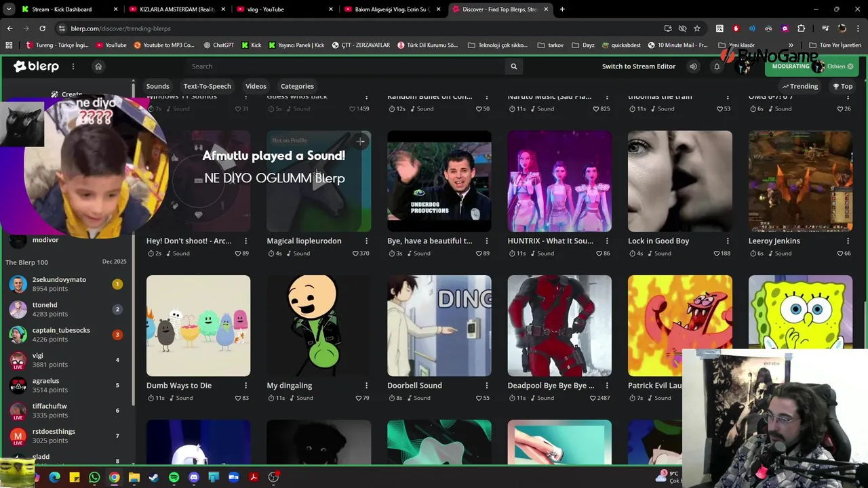Open options menu for Leeroy Jenkins

848,241
